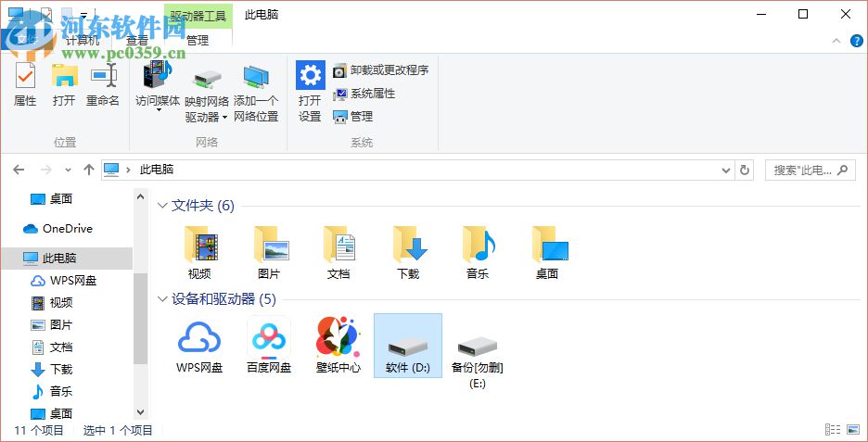Open the 查看 ribbon tab
Image resolution: width=868 pixels, height=442 pixels.
(137, 40)
